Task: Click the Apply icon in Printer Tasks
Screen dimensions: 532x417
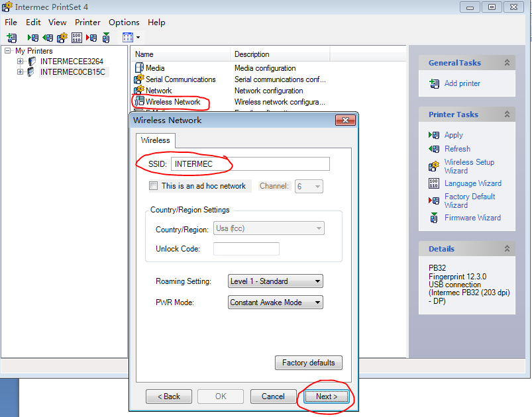Action: coord(434,135)
